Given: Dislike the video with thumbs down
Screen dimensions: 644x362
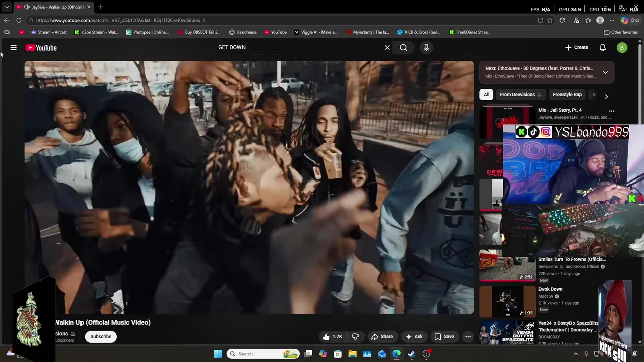Looking at the screenshot, I should 355,337.
